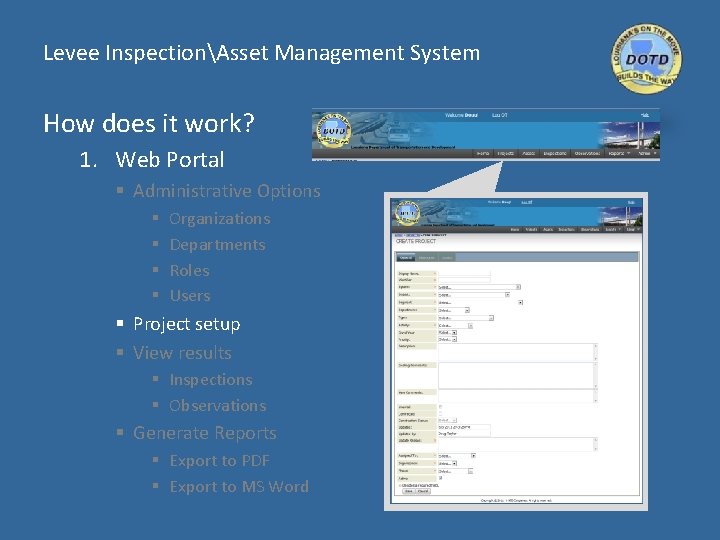Toggle the checked checkbox above the Save button
The image size is (720, 540).
tap(440, 478)
